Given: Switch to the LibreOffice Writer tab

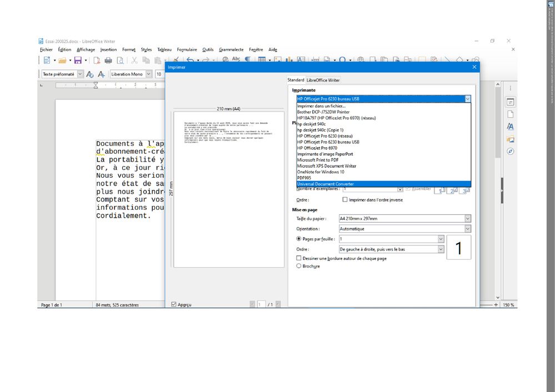Looking at the screenshot, I should click(x=323, y=81).
